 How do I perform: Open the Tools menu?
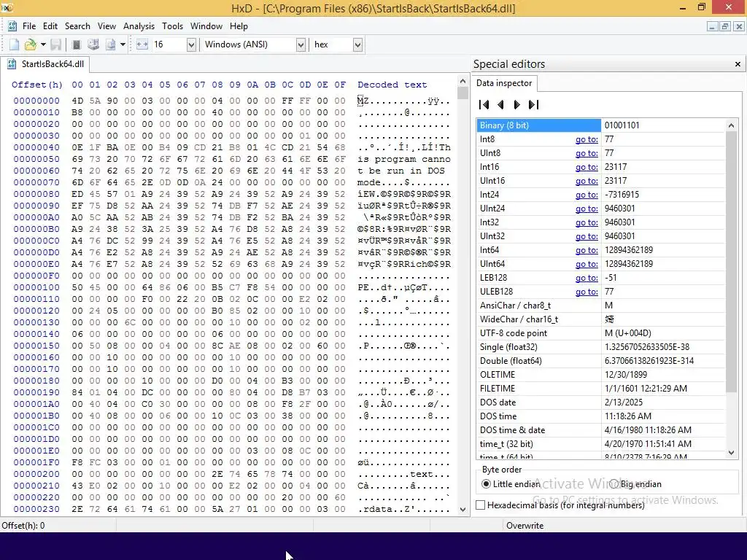coord(172,26)
